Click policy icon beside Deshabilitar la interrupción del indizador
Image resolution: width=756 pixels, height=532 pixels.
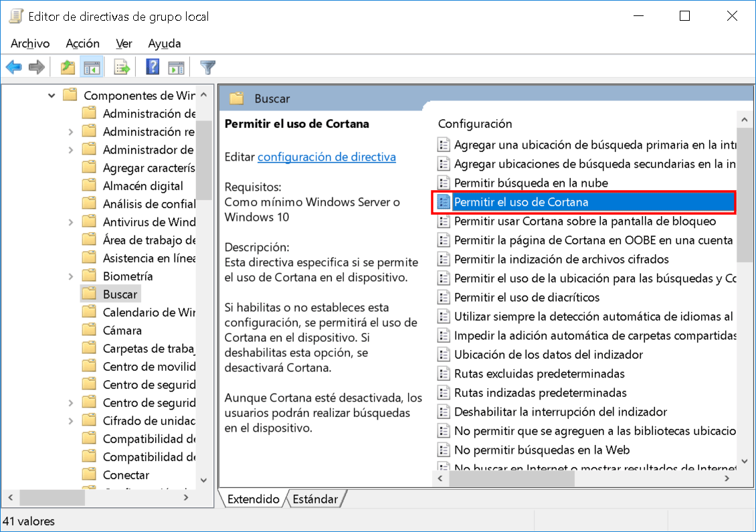click(x=444, y=412)
